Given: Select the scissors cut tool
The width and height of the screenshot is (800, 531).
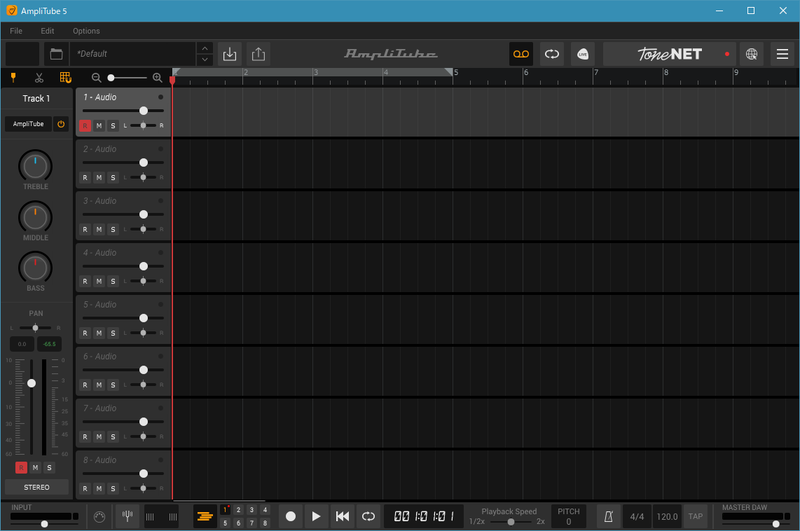Looking at the screenshot, I should (x=39, y=78).
